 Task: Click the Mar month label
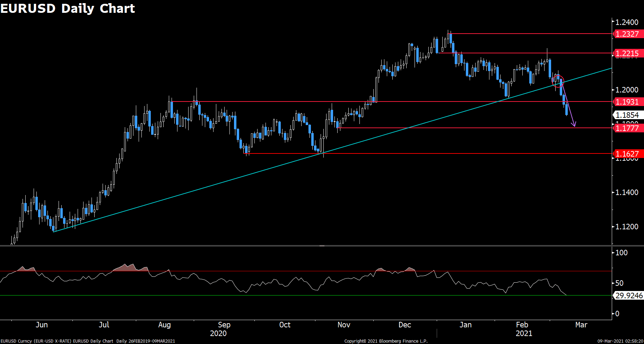point(581,325)
